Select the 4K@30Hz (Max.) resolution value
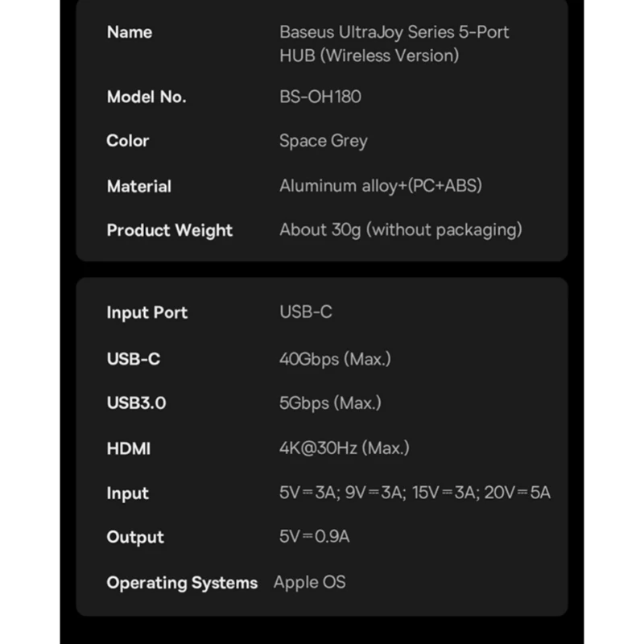Screen dimensions: 644x644 [344, 448]
